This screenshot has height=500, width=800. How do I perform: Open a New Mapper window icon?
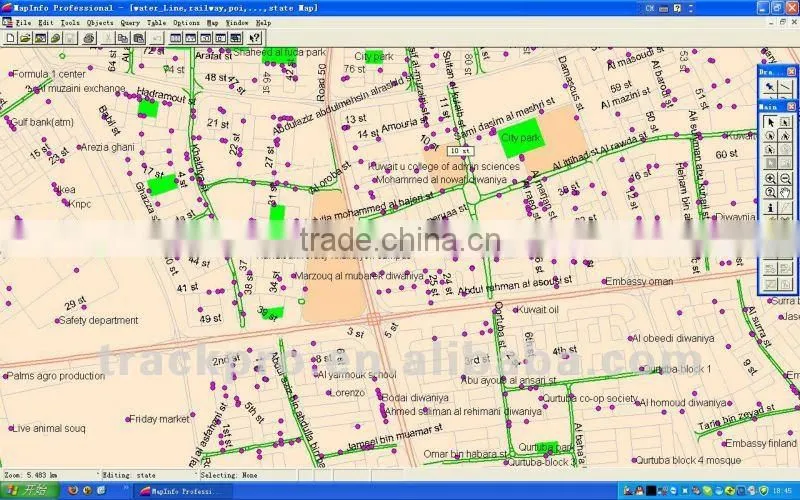click(190, 38)
